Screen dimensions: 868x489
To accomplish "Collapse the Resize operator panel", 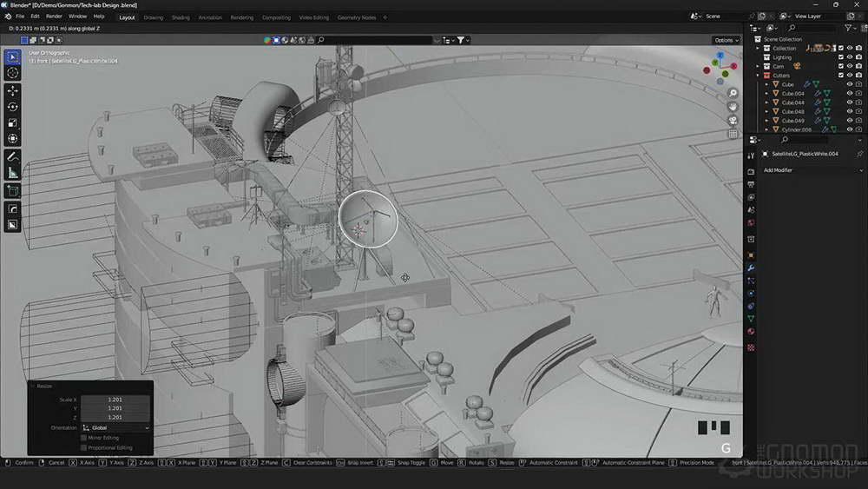I will (x=33, y=386).
